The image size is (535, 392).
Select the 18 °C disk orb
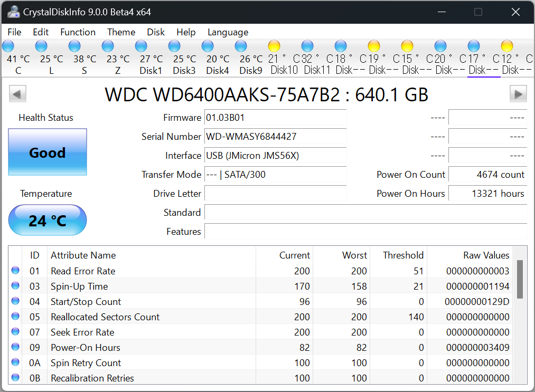(341, 46)
